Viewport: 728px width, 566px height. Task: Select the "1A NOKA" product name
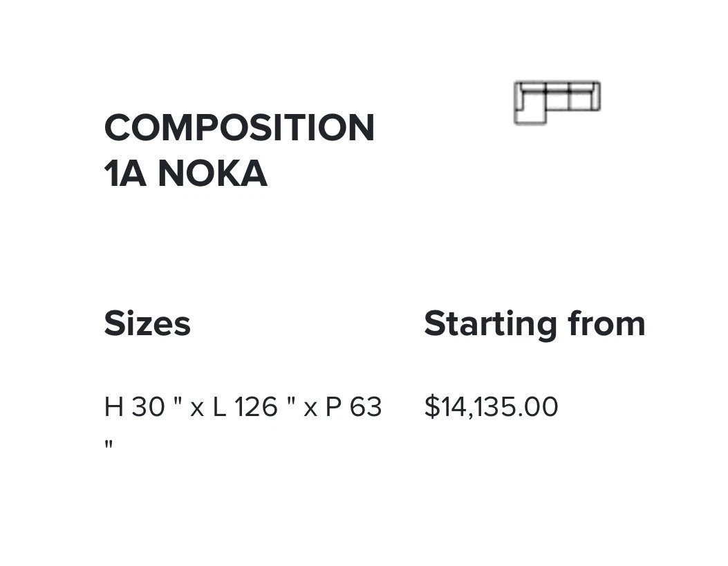[185, 173]
